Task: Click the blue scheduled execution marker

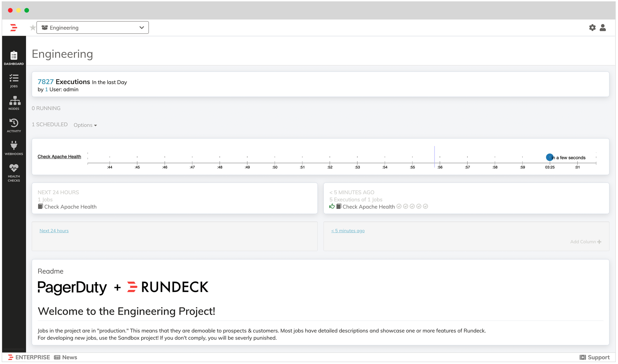Action: 549,157
